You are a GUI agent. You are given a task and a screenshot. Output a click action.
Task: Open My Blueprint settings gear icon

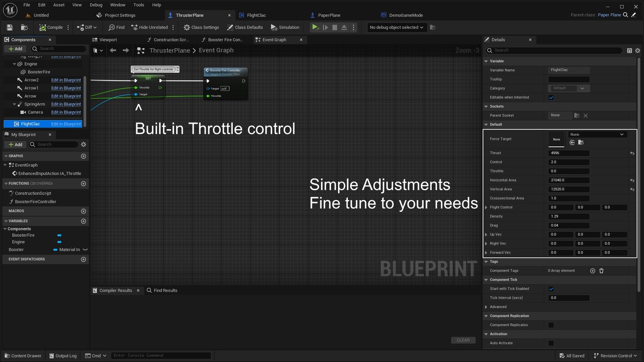pyautogui.click(x=84, y=144)
